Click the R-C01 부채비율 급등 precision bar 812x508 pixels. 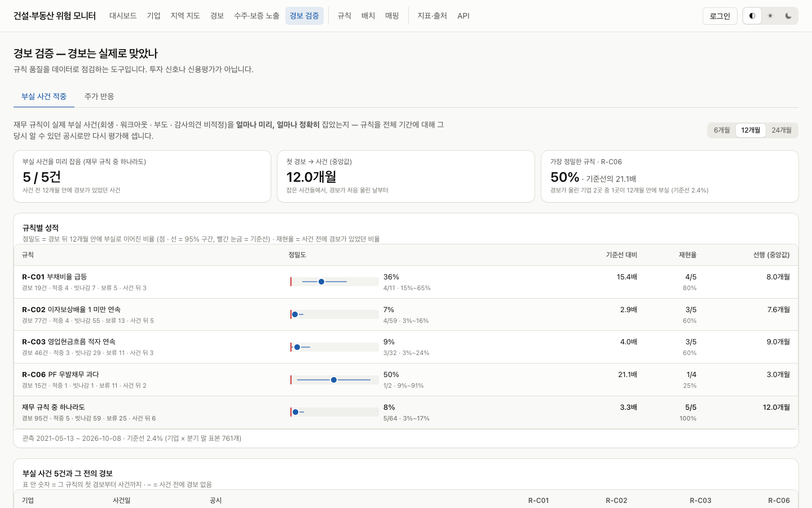pos(334,282)
